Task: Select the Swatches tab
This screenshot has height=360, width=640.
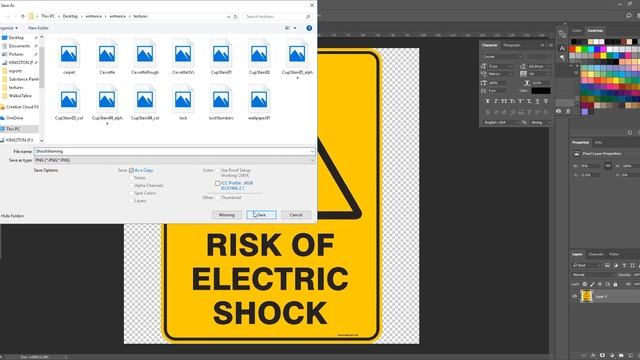Action: 595,31
